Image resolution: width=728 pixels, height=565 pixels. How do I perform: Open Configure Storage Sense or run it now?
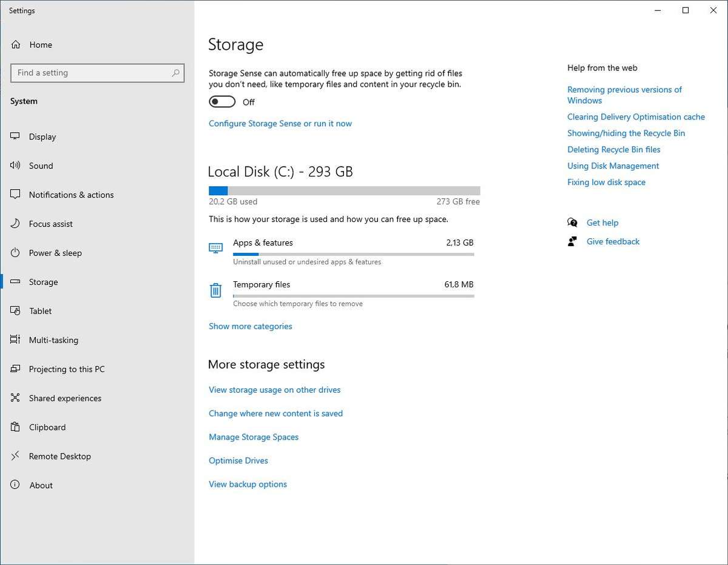(x=280, y=124)
